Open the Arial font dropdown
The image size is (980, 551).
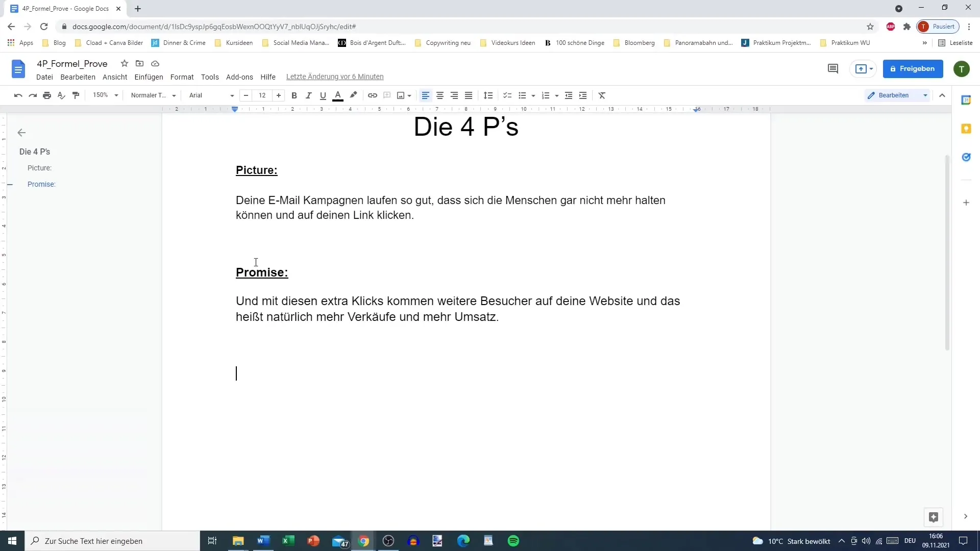(x=211, y=95)
